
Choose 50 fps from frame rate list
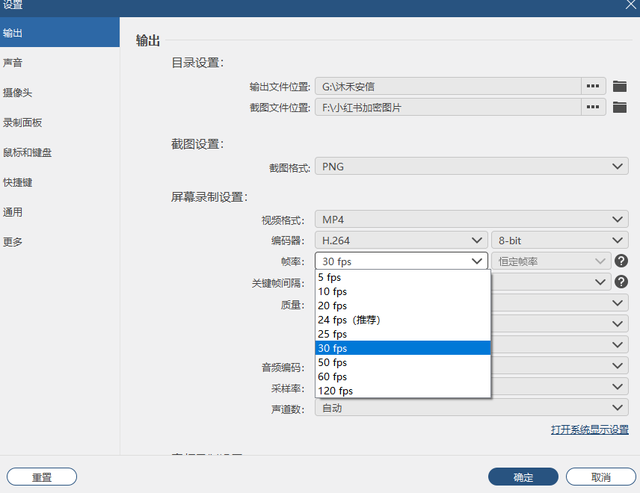pyautogui.click(x=403, y=362)
